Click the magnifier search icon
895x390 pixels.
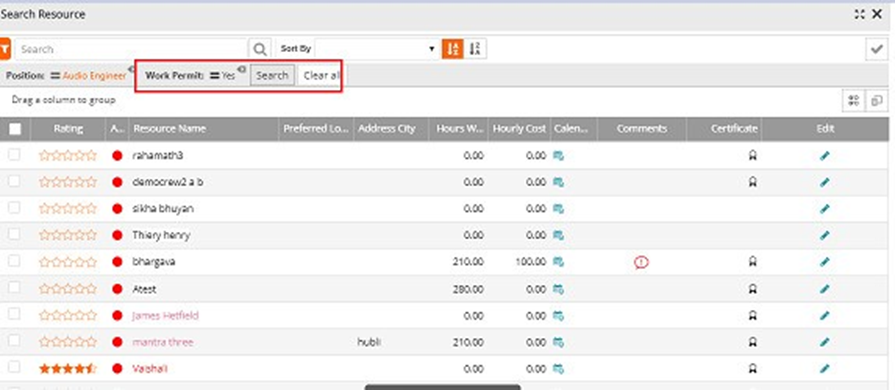click(260, 50)
